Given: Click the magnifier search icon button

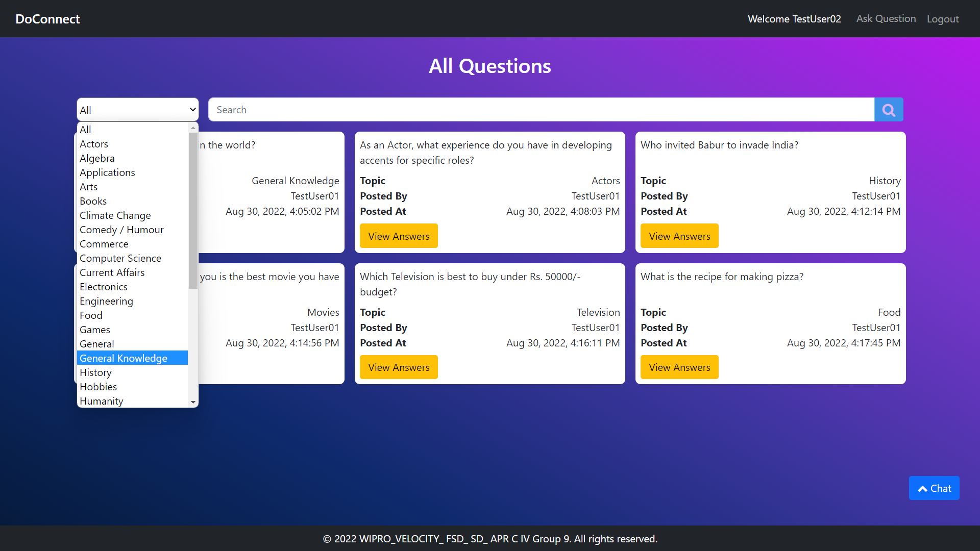Looking at the screenshot, I should (x=889, y=110).
